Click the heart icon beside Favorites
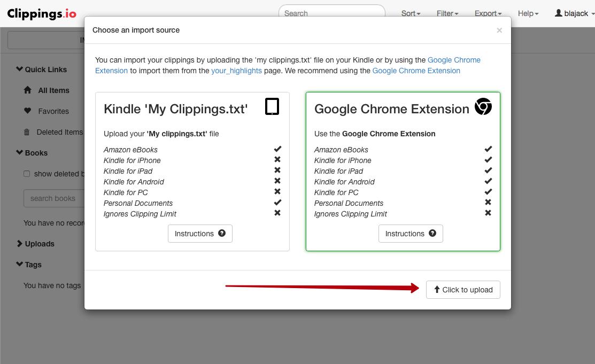The image size is (595, 364). coord(28,111)
